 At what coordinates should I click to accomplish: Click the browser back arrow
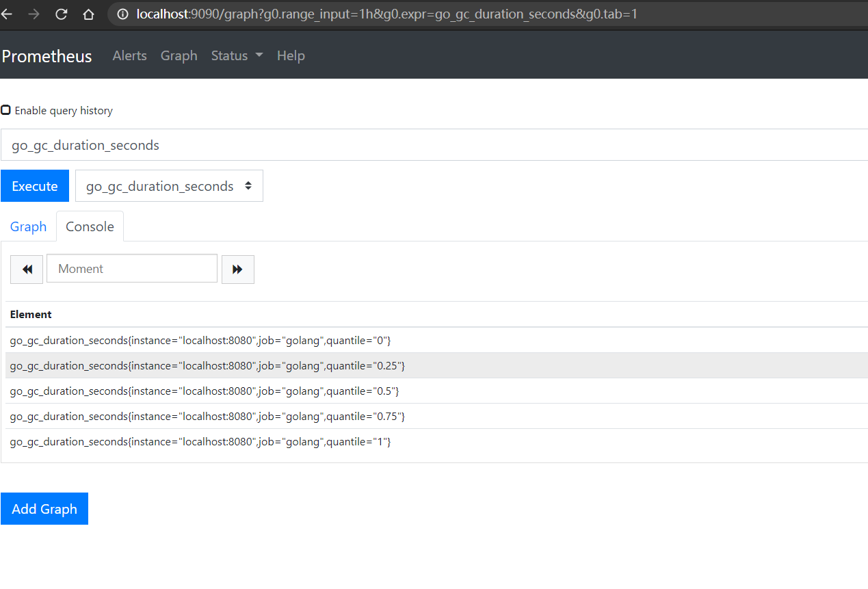(7, 14)
